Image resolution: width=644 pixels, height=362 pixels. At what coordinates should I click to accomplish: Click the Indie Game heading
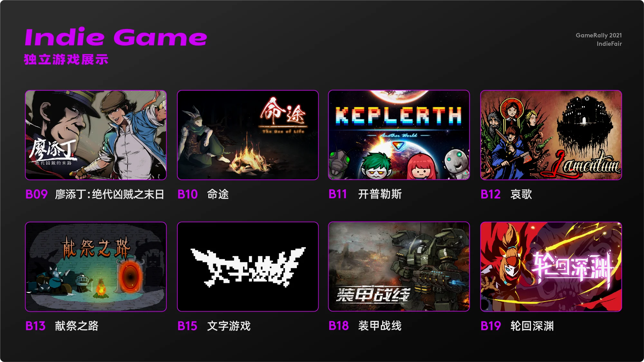click(x=116, y=37)
